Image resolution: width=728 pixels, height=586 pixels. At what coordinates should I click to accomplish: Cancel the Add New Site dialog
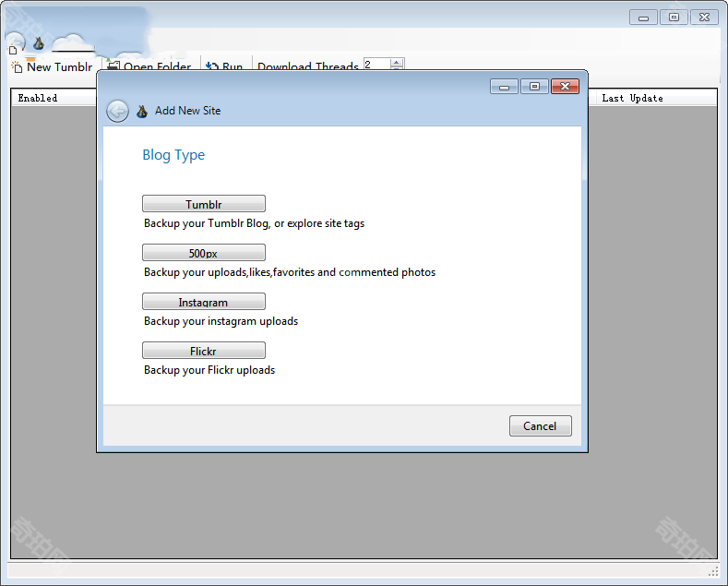tap(540, 425)
